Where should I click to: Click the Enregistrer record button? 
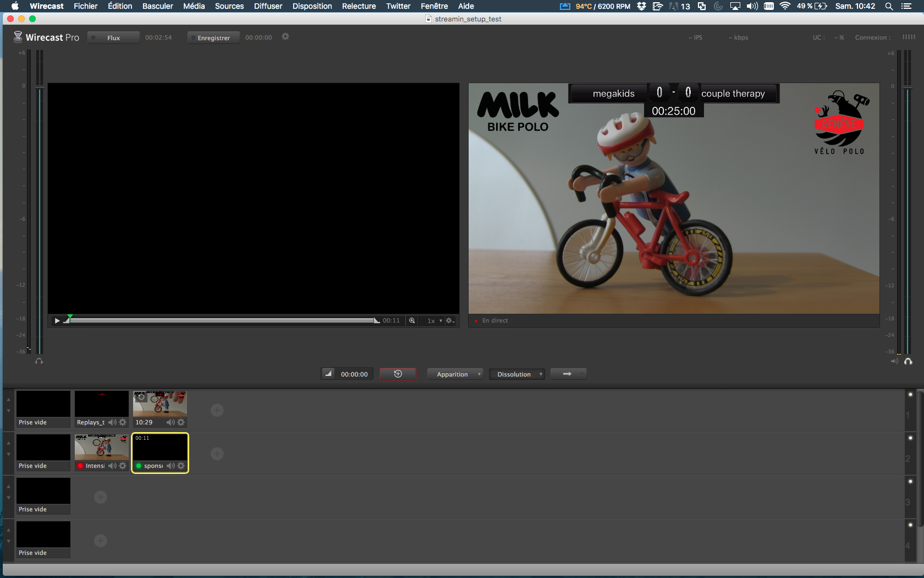click(213, 37)
